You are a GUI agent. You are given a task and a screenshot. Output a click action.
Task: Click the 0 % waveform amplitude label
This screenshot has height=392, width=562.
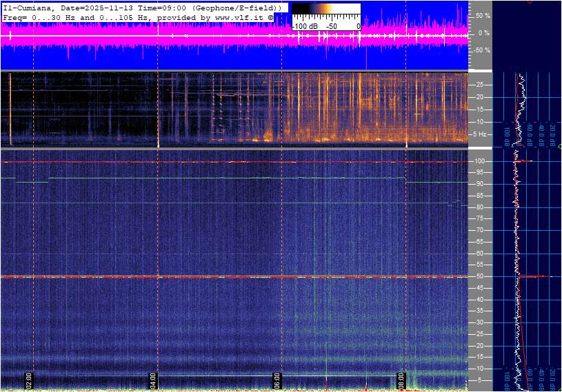pyautogui.click(x=484, y=32)
